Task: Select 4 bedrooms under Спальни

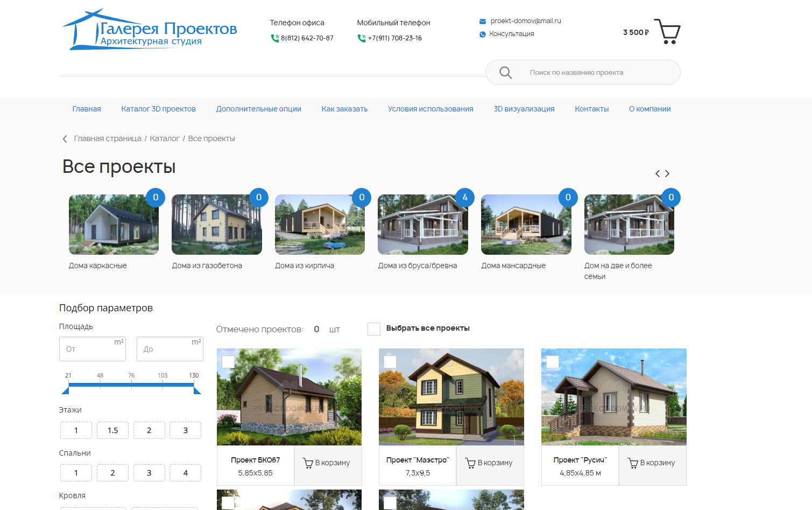Action: pyautogui.click(x=186, y=473)
